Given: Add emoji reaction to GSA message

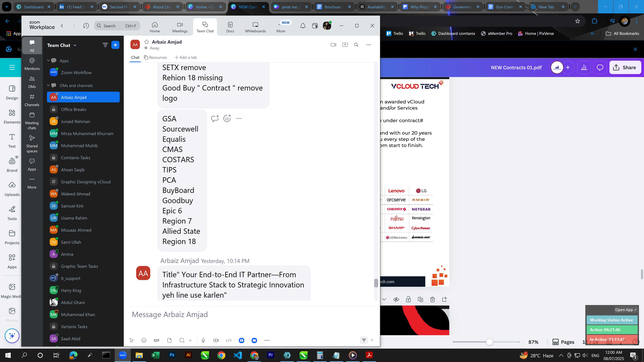Looking at the screenshot, I should pos(227,118).
